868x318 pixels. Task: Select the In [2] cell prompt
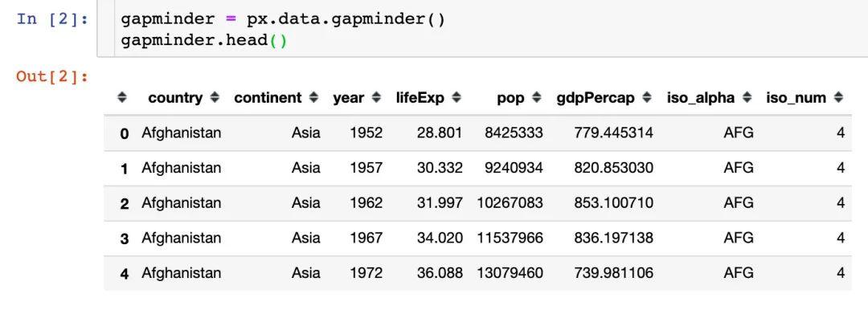52,18
